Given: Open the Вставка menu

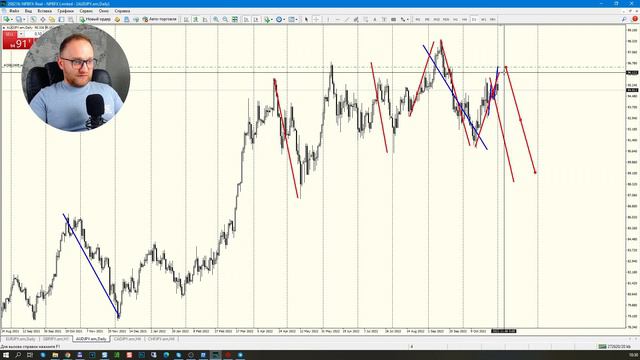Looking at the screenshot, I should pos(44,11).
